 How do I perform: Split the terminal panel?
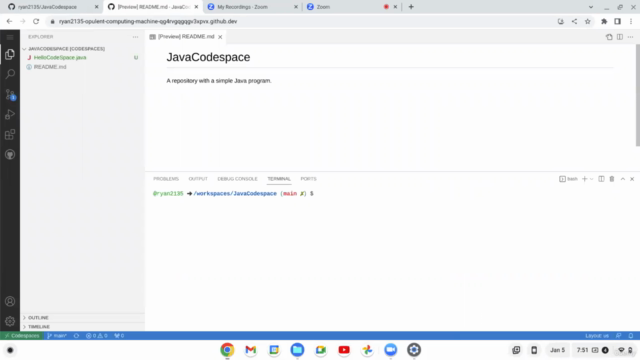click(601, 179)
